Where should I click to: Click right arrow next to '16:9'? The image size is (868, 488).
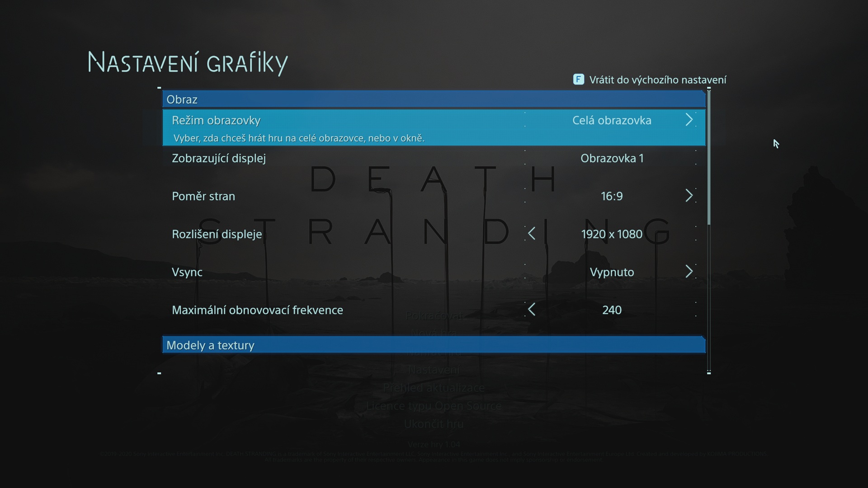tap(689, 196)
